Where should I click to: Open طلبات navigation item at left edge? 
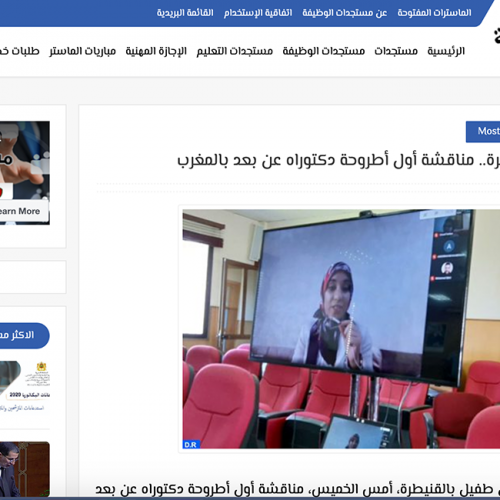pyautogui.click(x=20, y=51)
